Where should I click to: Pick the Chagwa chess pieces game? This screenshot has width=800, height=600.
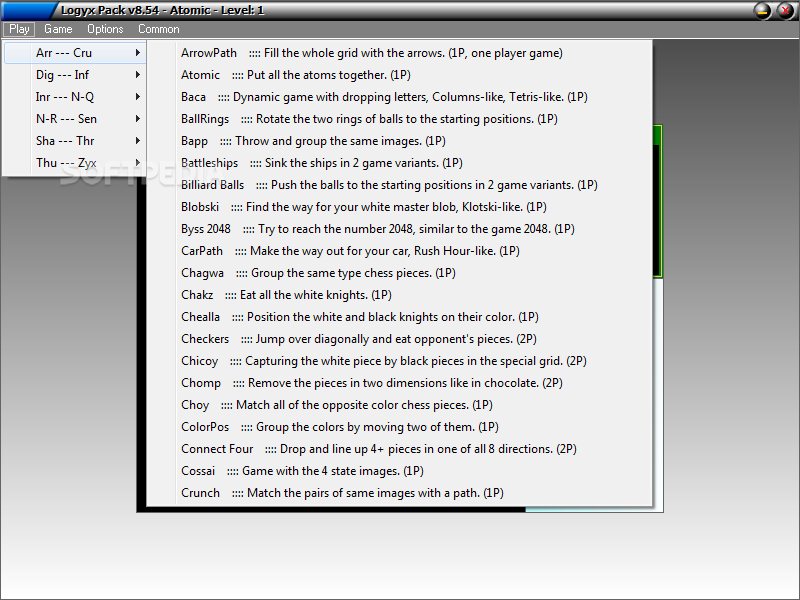point(399,273)
